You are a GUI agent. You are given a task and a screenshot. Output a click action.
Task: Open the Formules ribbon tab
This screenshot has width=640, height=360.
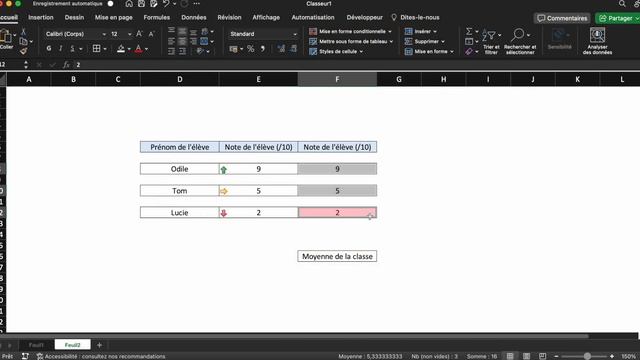tap(157, 18)
